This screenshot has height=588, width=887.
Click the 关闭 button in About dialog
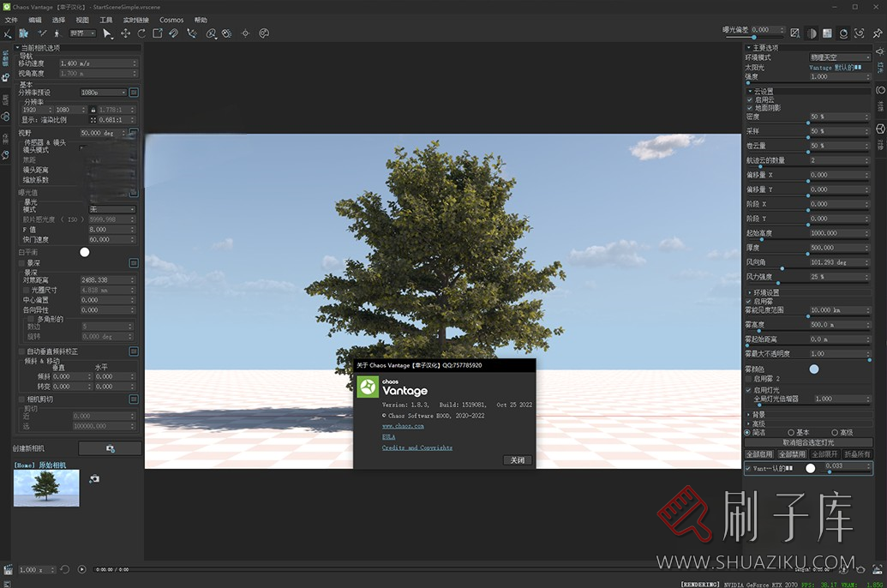[518, 460]
